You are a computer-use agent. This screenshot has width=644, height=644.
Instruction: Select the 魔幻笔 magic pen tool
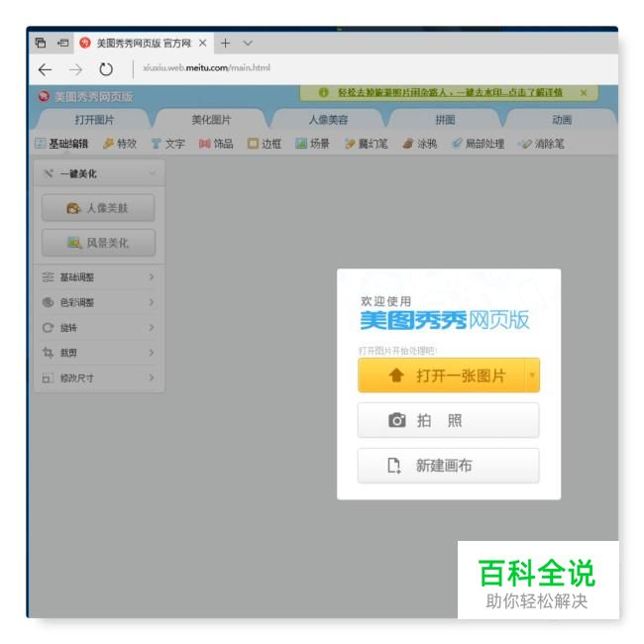366,144
